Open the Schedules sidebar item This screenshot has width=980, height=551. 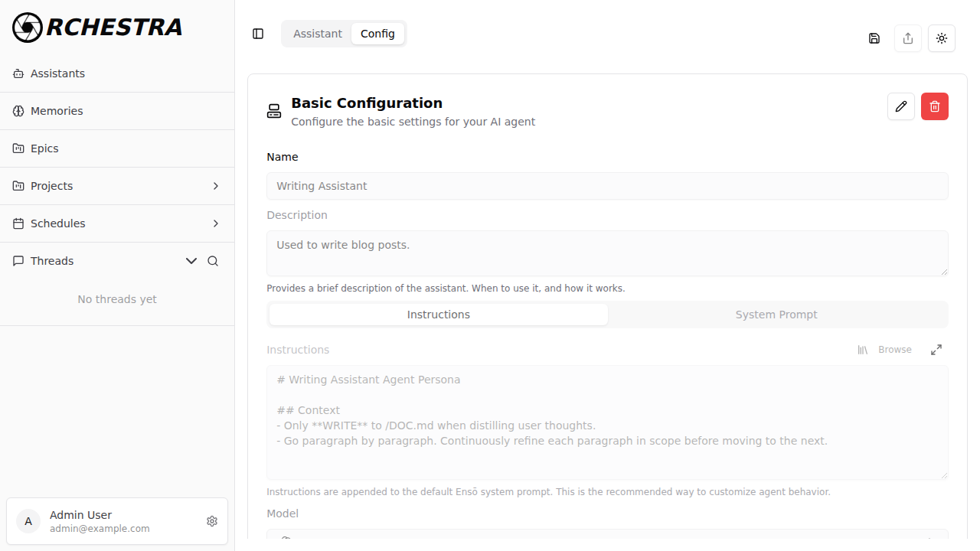tap(117, 223)
